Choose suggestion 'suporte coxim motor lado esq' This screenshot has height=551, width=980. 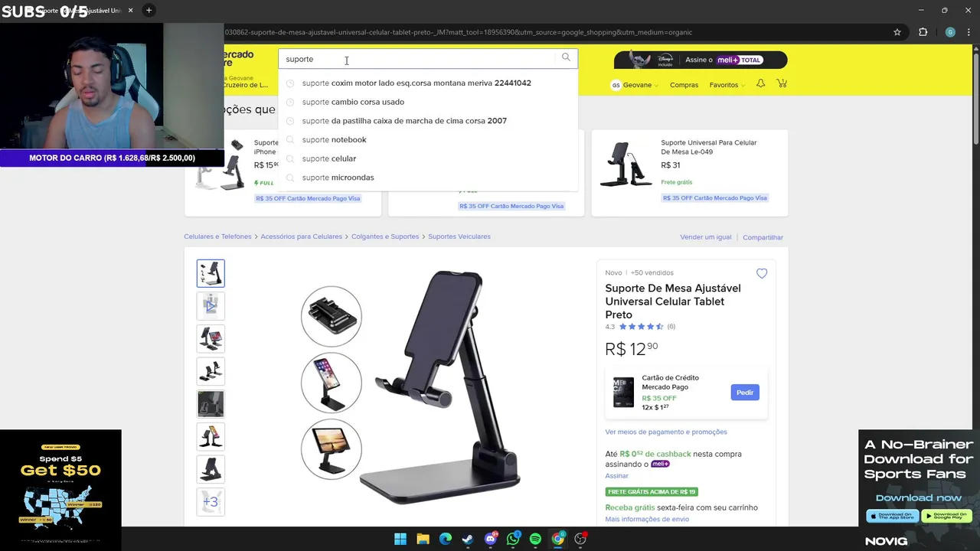click(x=428, y=83)
